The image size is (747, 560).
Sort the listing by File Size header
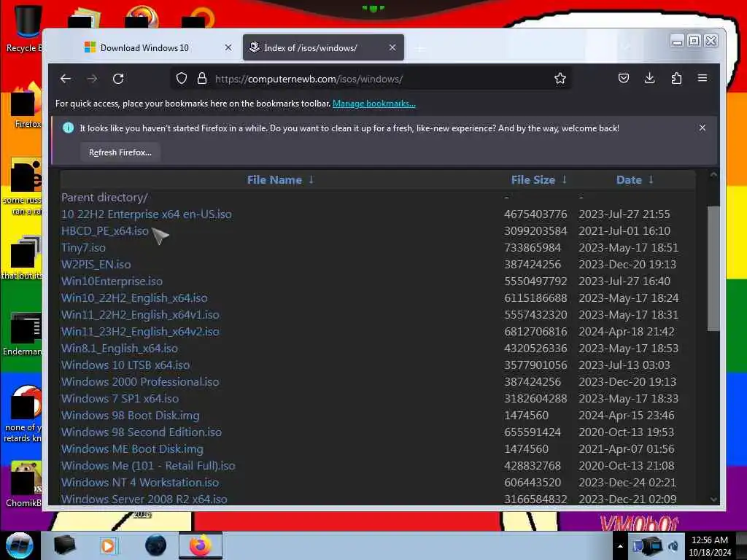(539, 179)
